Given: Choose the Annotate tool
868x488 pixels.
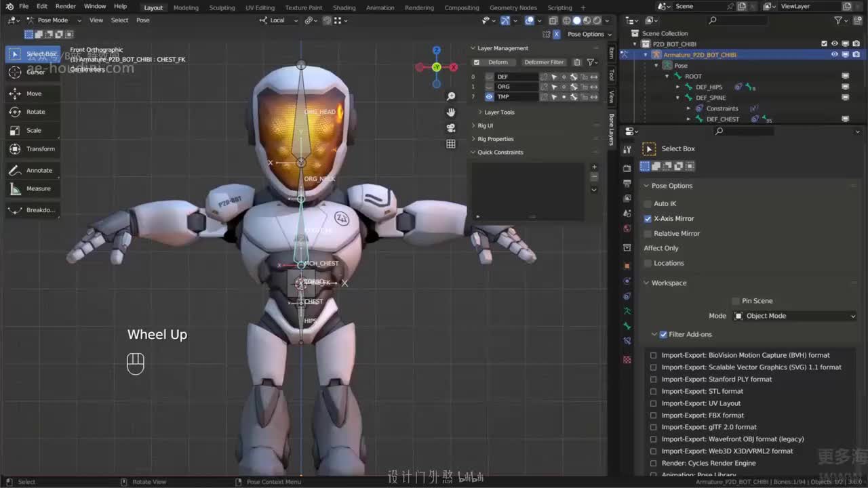Looking at the screenshot, I should click(38, 170).
